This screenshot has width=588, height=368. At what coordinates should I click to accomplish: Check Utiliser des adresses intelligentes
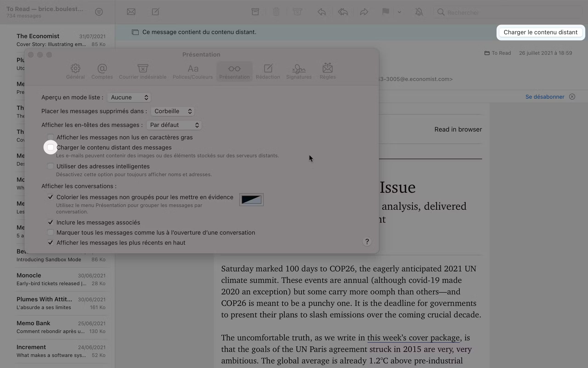[x=50, y=166]
